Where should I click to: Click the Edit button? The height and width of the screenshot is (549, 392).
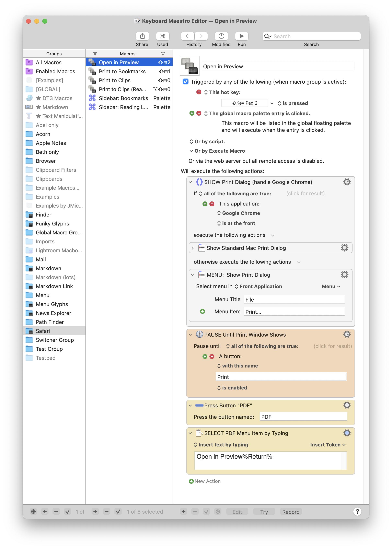pos(237,512)
